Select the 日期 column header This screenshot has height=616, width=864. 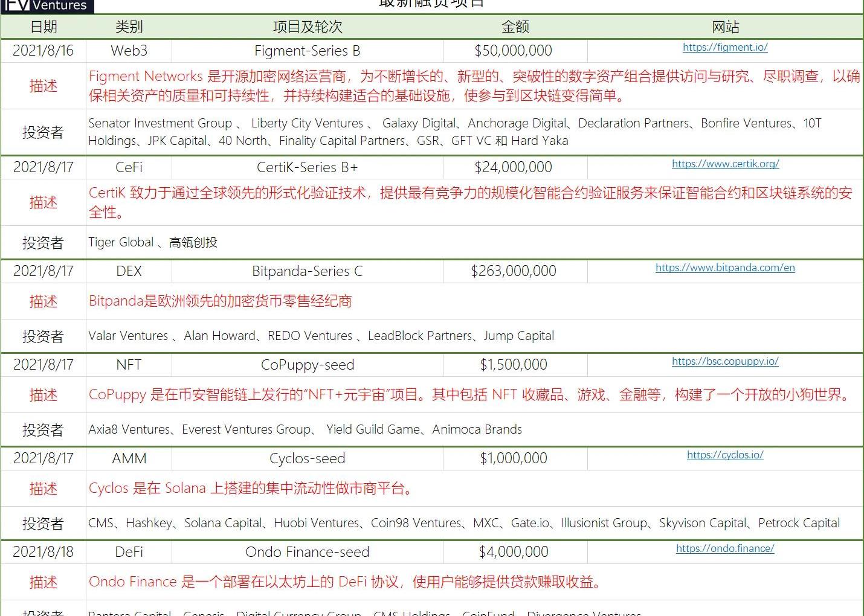click(44, 27)
